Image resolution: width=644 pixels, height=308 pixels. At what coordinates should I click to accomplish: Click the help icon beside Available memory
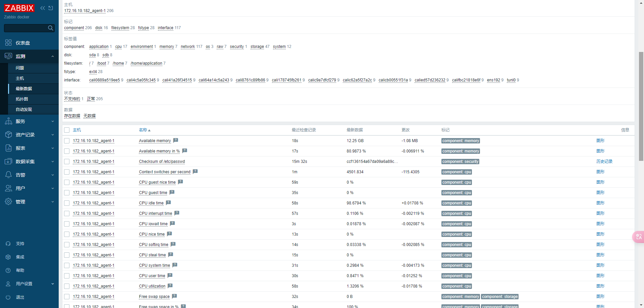point(175,140)
